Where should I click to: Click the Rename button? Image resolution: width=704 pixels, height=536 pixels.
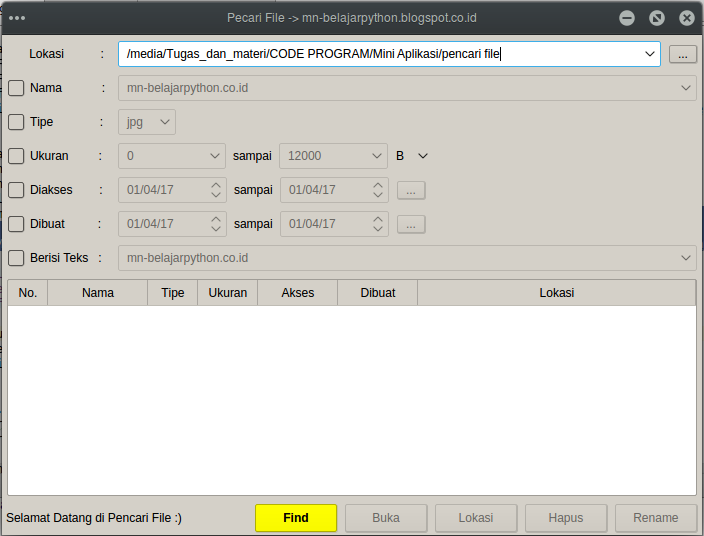(x=656, y=518)
